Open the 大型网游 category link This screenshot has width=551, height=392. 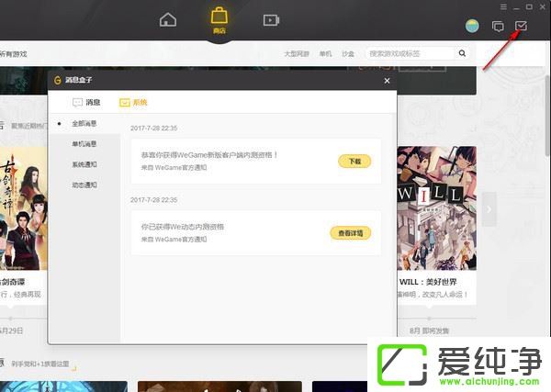point(297,54)
